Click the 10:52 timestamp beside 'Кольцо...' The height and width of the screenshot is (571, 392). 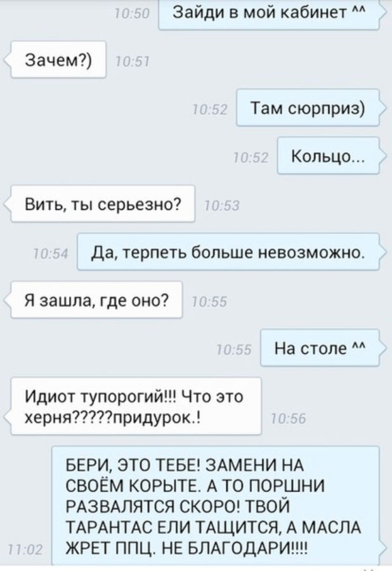pyautogui.click(x=251, y=158)
